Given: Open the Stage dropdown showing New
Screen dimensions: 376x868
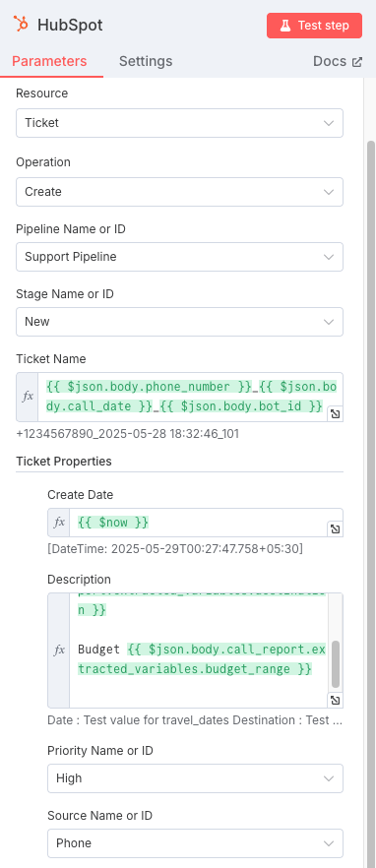Looking at the screenshot, I should (x=179, y=322).
